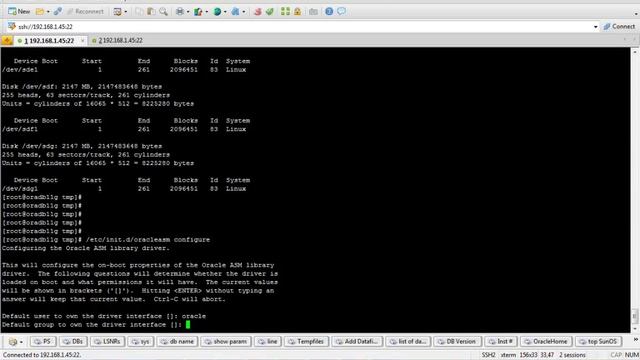
Task: Run the top SunOS quick command
Action: point(598,341)
